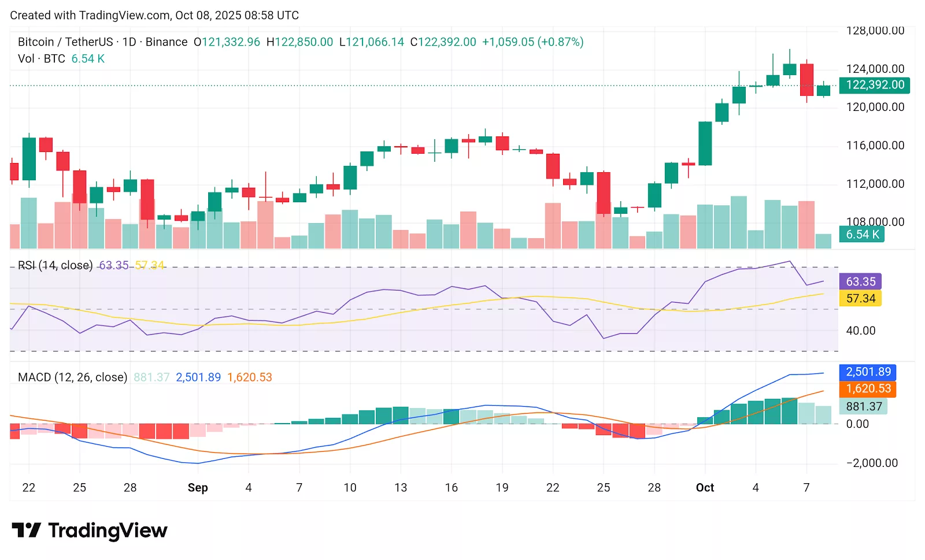Image resolution: width=925 pixels, height=560 pixels.
Task: Click the yellow RSI signal badge 57.34
Action: (859, 298)
